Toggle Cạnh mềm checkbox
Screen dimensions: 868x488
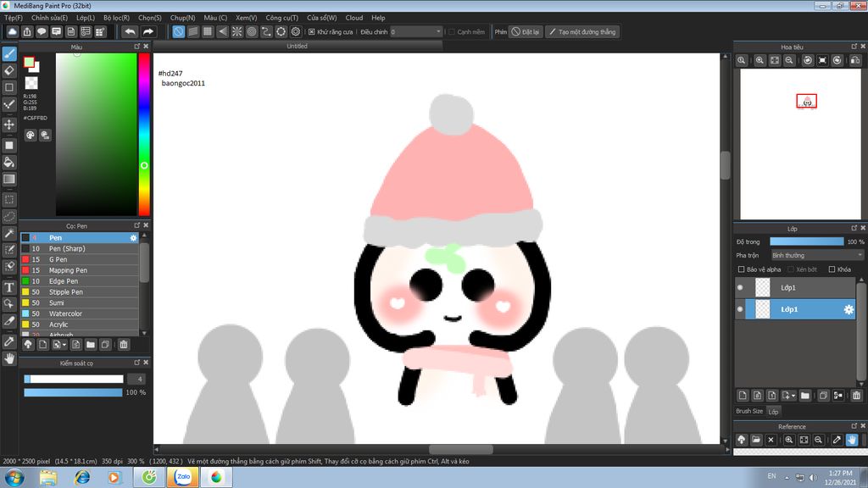click(452, 32)
